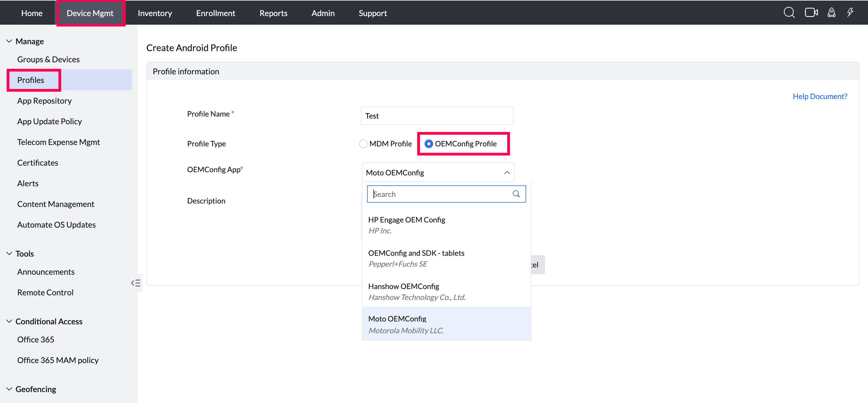This screenshot has width=868, height=403.
Task: Choose OEMConfig and SDK - tablets option
Action: pyautogui.click(x=446, y=258)
